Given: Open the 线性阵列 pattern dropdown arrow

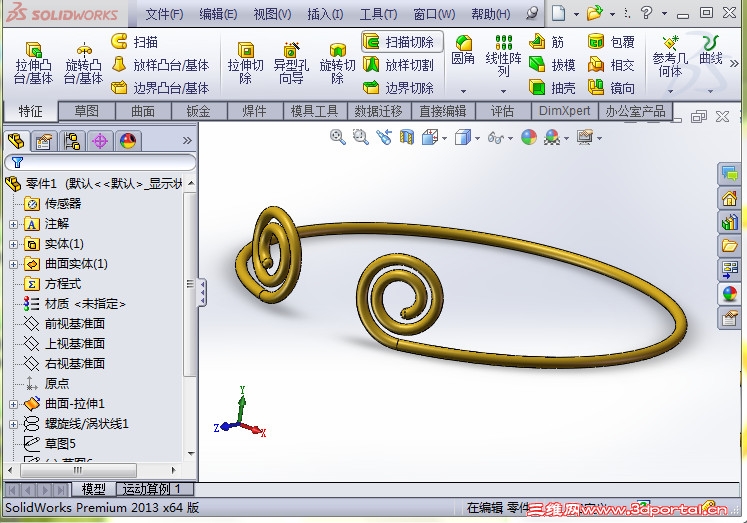Looking at the screenshot, I should pyautogui.click(x=504, y=91).
